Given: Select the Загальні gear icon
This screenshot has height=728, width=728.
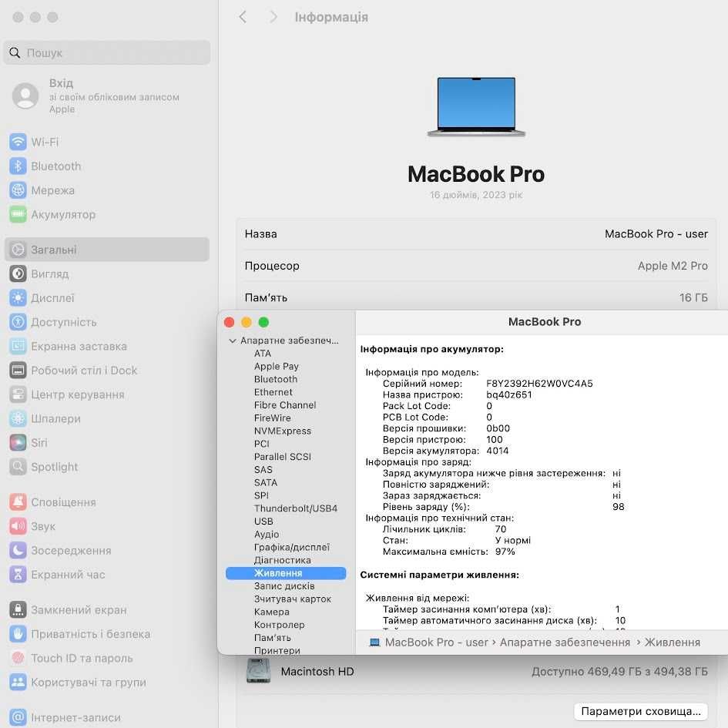Looking at the screenshot, I should (x=18, y=250).
